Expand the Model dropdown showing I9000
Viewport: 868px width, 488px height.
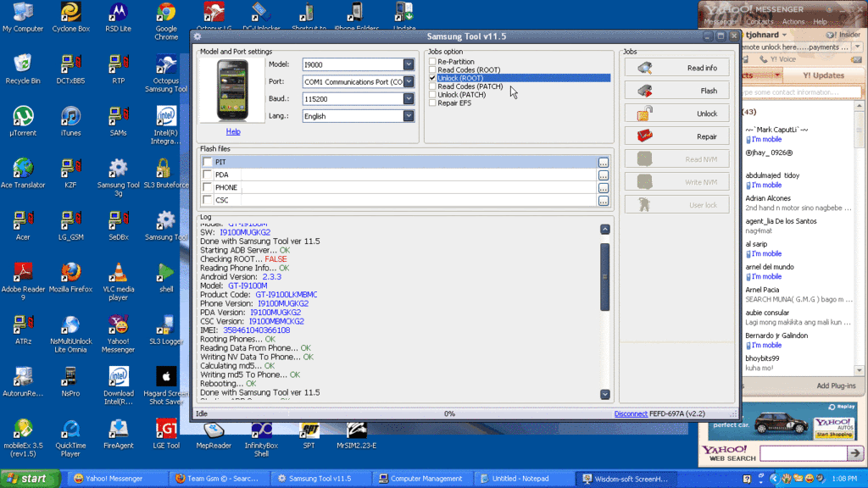coord(409,65)
